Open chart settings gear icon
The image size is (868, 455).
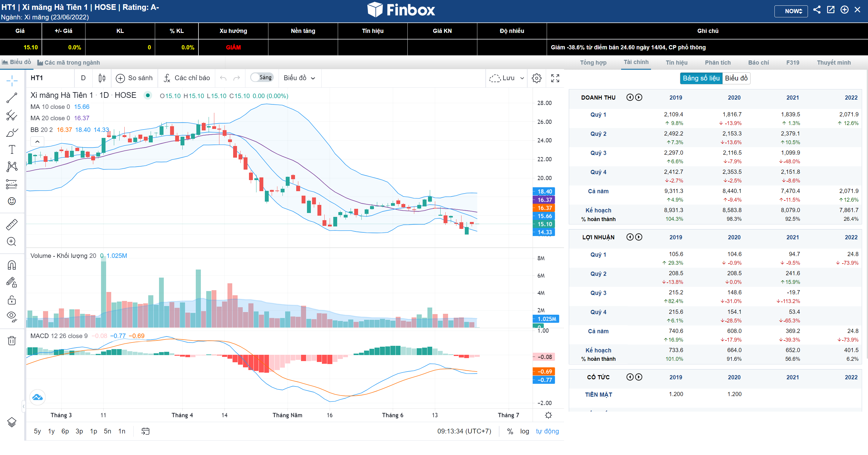click(x=537, y=78)
